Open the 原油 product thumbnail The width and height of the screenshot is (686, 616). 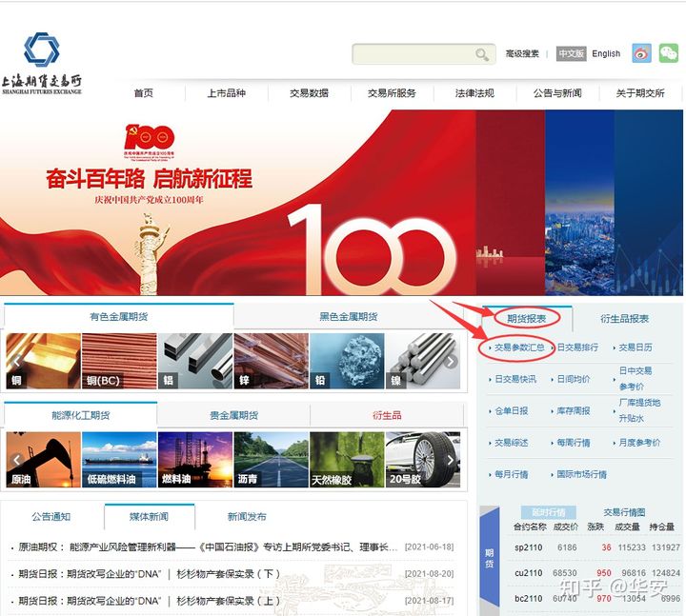click(43, 460)
